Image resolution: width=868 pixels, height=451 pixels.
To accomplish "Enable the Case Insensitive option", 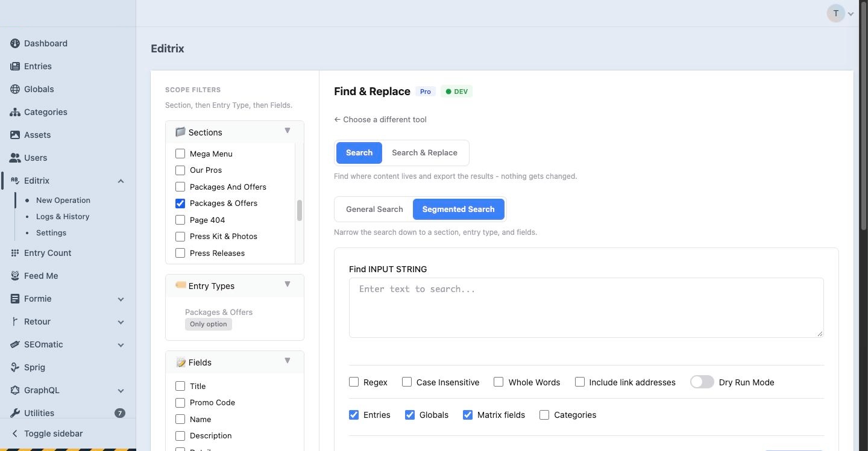I will click(x=407, y=382).
